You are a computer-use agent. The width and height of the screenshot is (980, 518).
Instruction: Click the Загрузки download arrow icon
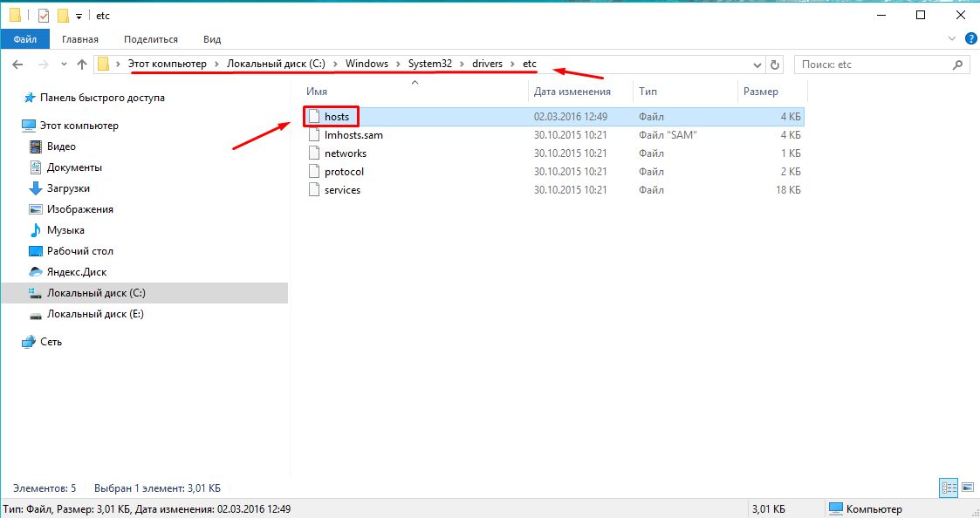36,188
